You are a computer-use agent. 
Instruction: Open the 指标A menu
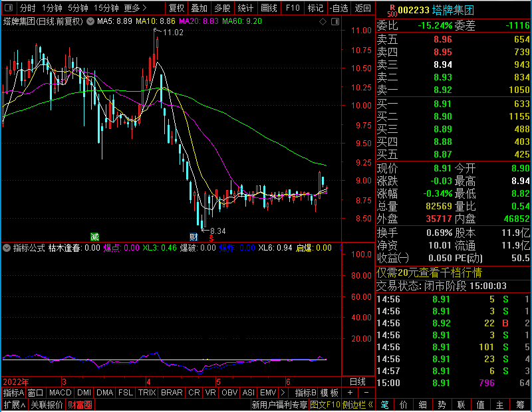13,393
